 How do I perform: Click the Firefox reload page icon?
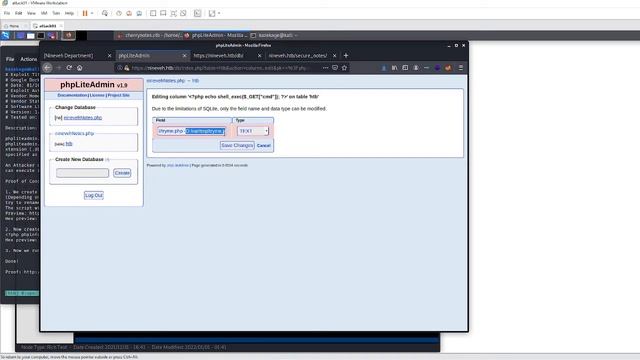(69, 68)
